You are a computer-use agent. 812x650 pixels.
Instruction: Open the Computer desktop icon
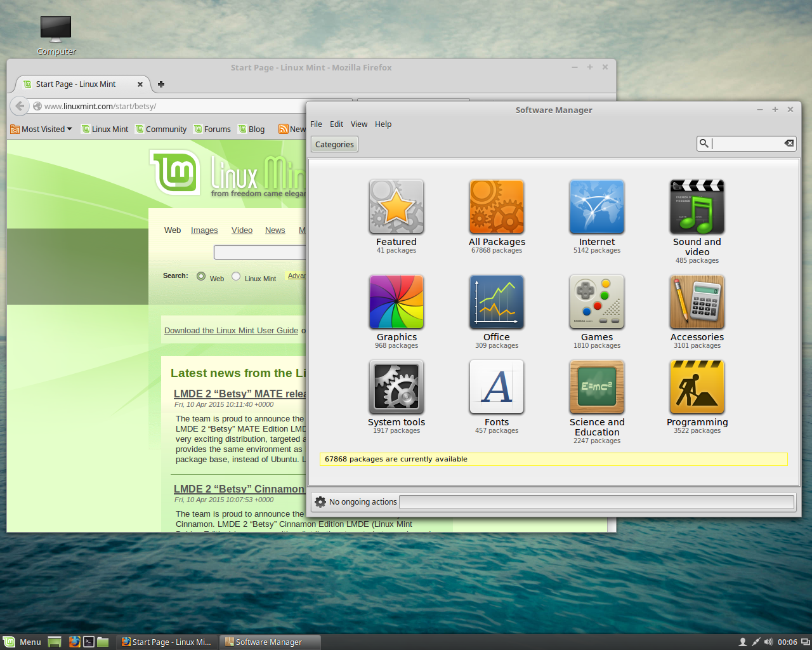pos(56,35)
